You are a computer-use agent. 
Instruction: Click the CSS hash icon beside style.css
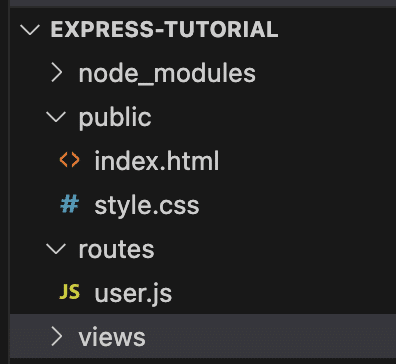pyautogui.click(x=70, y=204)
